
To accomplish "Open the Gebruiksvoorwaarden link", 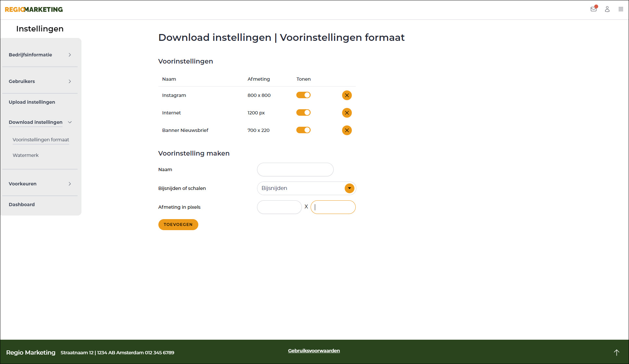I will click(x=314, y=350).
